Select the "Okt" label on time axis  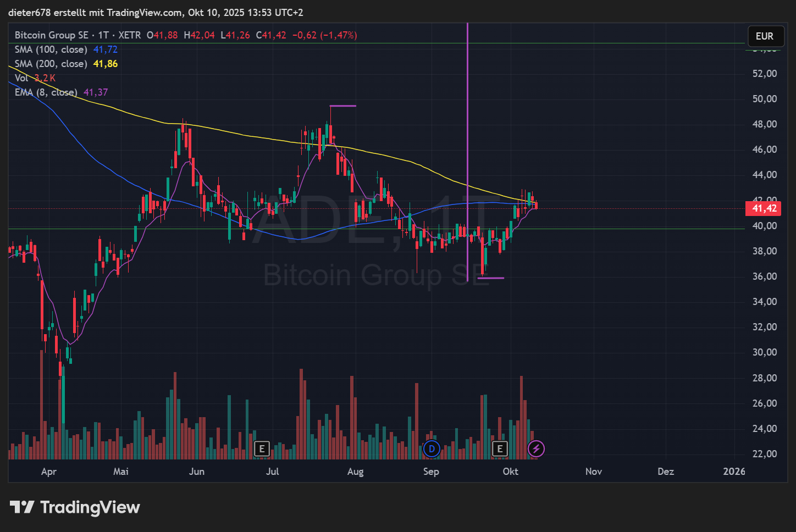510,472
